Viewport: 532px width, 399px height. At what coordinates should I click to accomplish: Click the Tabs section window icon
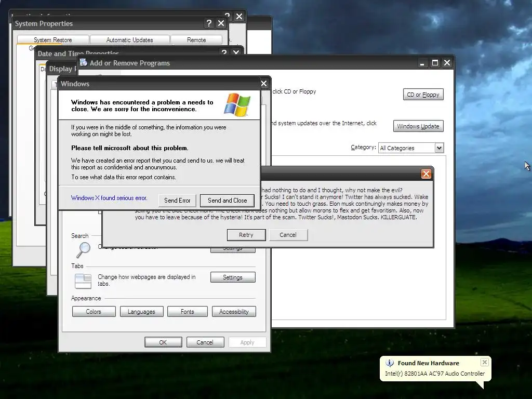pos(83,281)
